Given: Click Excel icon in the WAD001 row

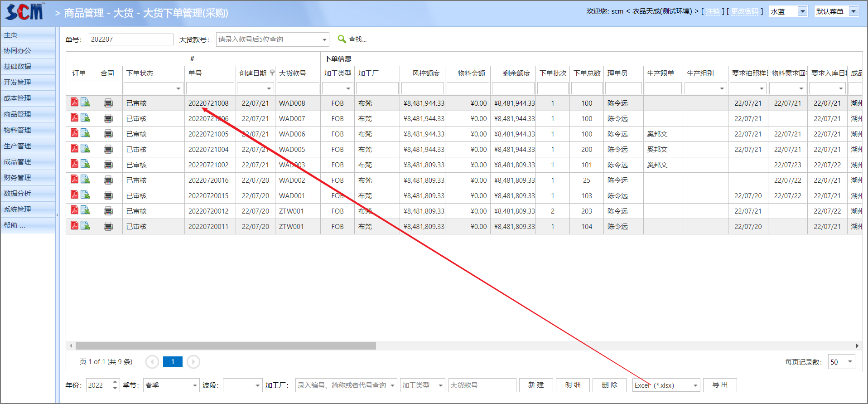Looking at the screenshot, I should pyautogui.click(x=85, y=195).
